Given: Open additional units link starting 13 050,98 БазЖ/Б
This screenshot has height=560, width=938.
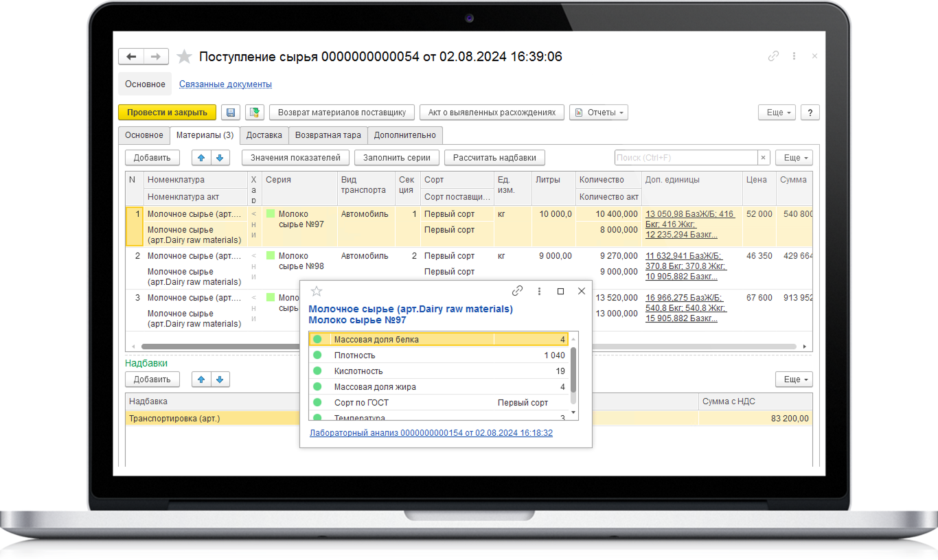Looking at the screenshot, I should click(690, 224).
